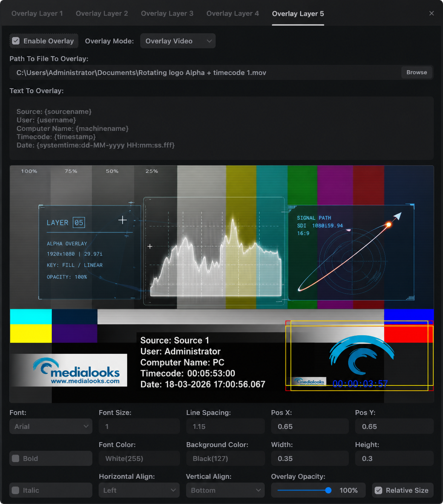Screen dimensions: 443x504
Task: Click the rotating logo overlay in preview
Action: (x=362, y=355)
